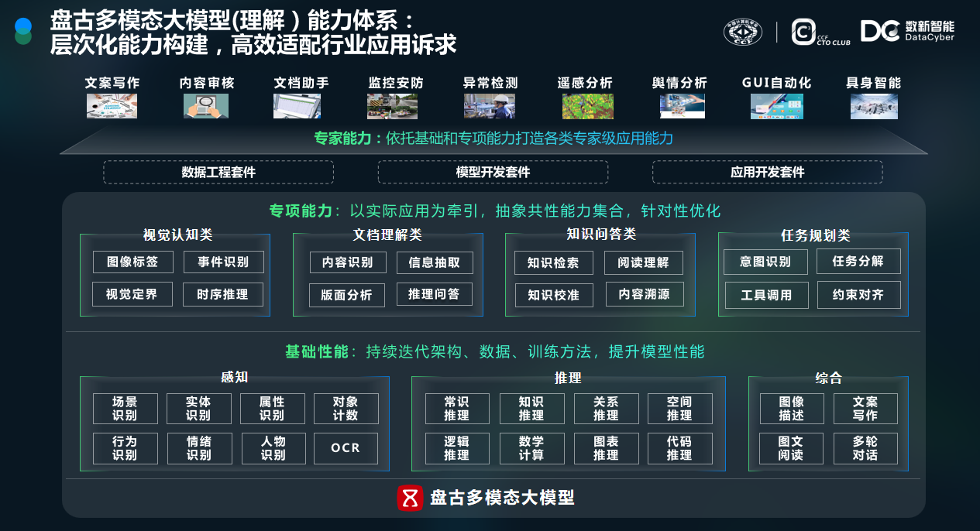Click the GUI自动化 thumbnail image
The width and height of the screenshot is (980, 531).
pos(777,106)
